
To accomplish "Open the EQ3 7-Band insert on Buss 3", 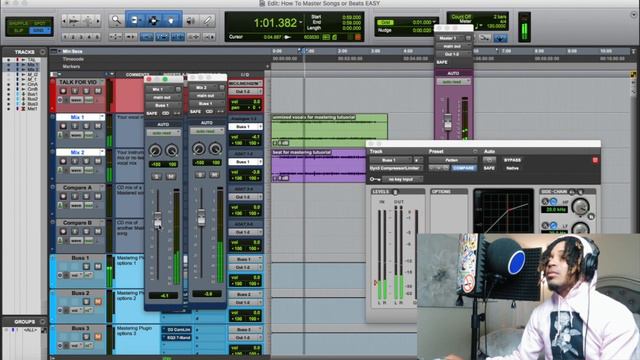I will (x=177, y=338).
